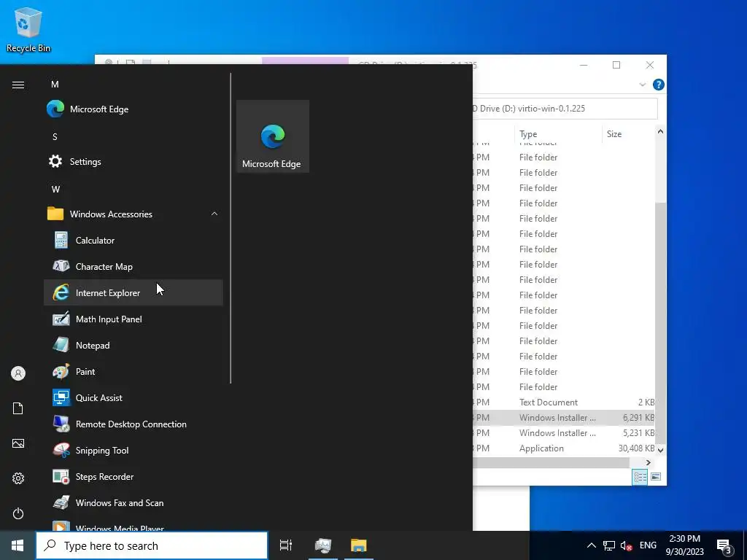Click the File Explorer vertical scrollbar
747x560 pixels.
pos(660,322)
